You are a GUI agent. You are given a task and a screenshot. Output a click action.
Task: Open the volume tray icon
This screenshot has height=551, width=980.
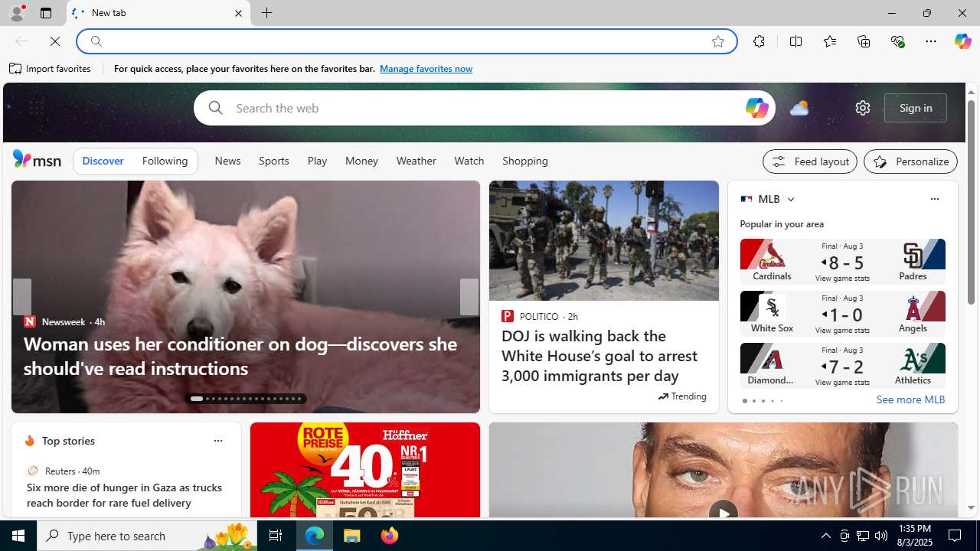point(881,536)
